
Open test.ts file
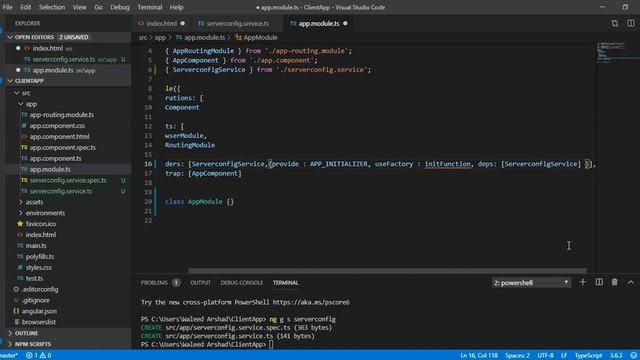click(34, 278)
